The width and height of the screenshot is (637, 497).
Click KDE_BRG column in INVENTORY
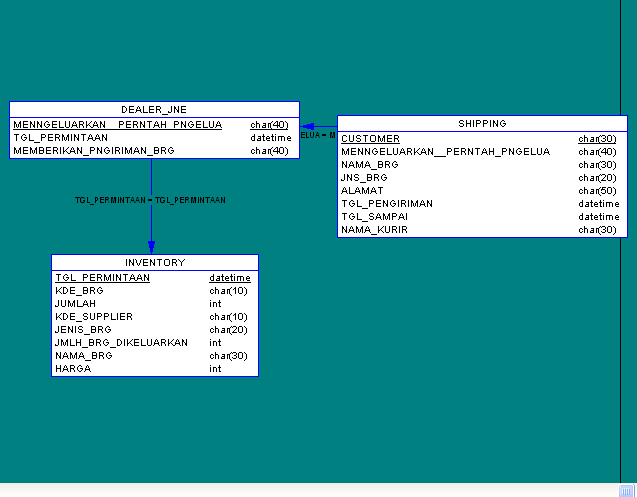(x=80, y=291)
